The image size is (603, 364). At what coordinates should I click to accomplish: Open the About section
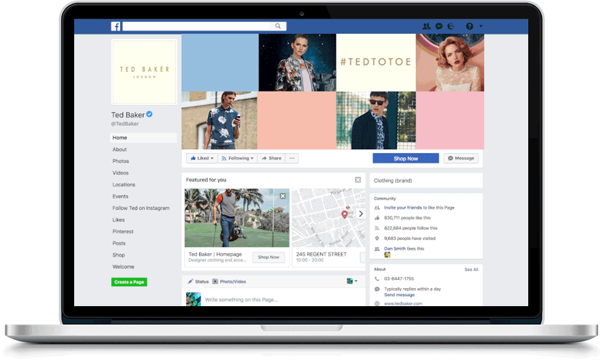pyautogui.click(x=119, y=149)
